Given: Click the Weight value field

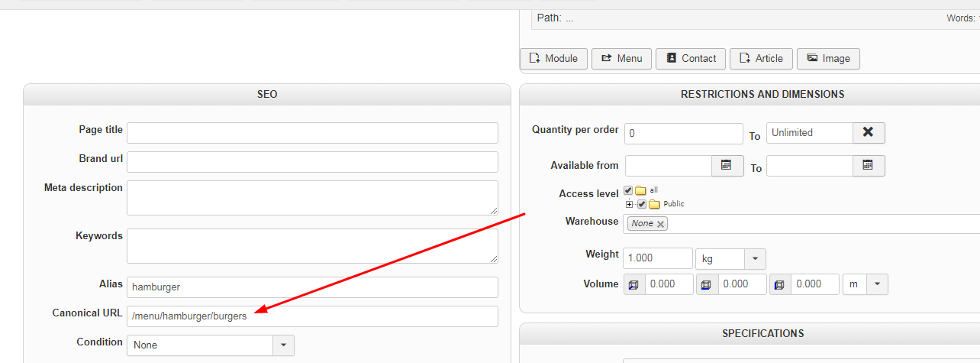Looking at the screenshot, I should [659, 258].
